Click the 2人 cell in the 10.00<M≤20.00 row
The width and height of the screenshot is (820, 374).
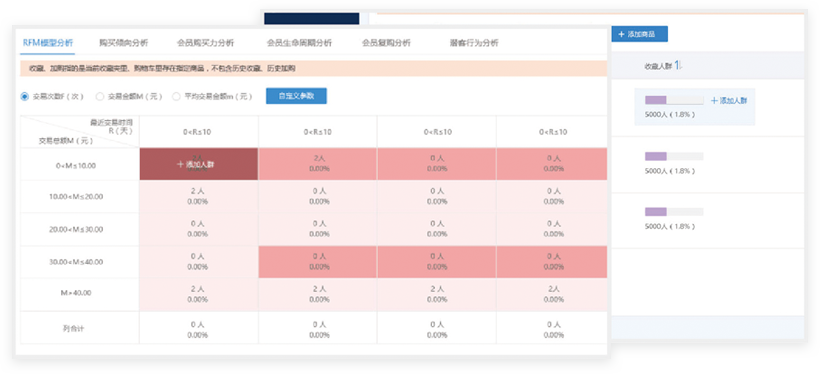pos(199,196)
